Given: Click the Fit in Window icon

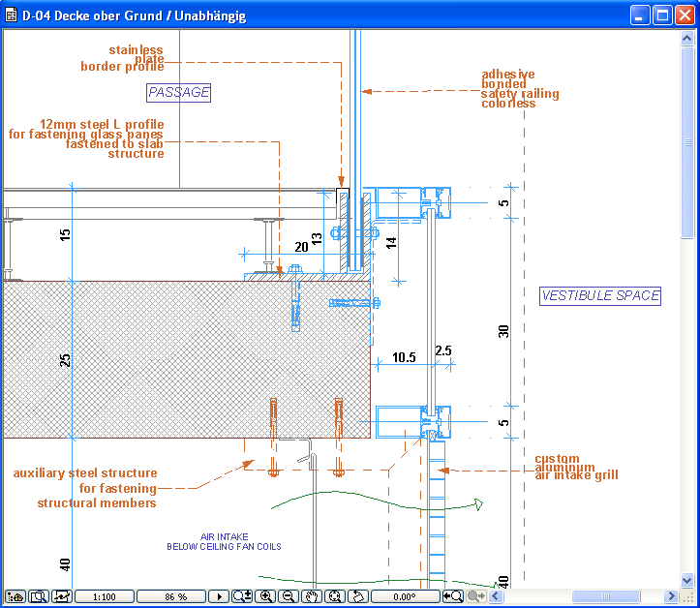Looking at the screenshot, I should 335,596.
